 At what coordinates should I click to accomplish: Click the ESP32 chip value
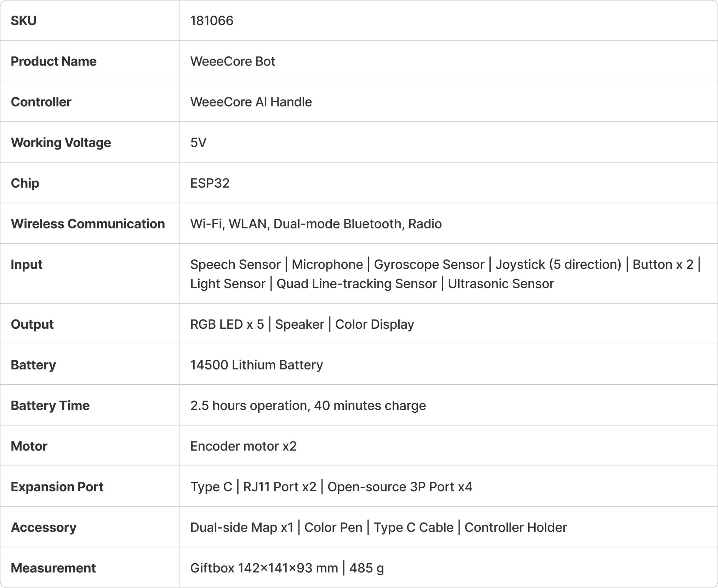click(x=210, y=183)
